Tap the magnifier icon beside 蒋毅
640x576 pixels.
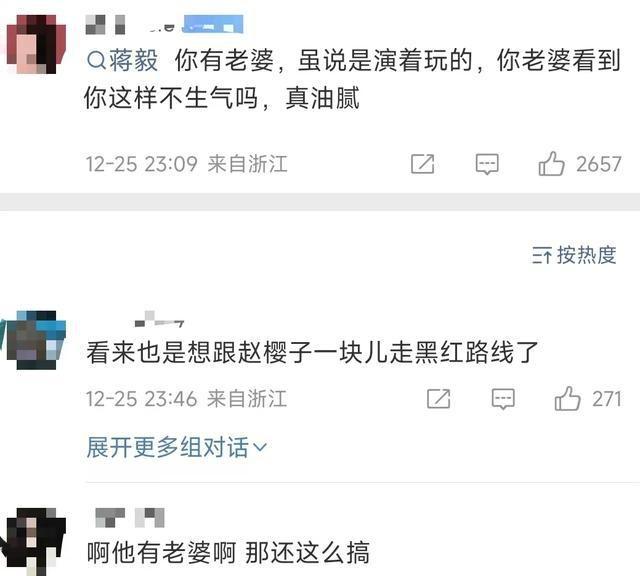point(96,61)
